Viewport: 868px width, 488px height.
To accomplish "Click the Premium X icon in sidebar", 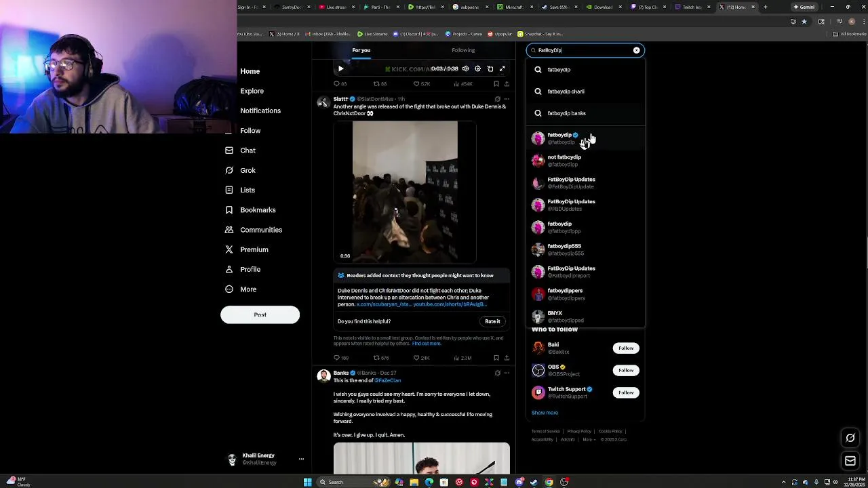I will click(x=229, y=249).
